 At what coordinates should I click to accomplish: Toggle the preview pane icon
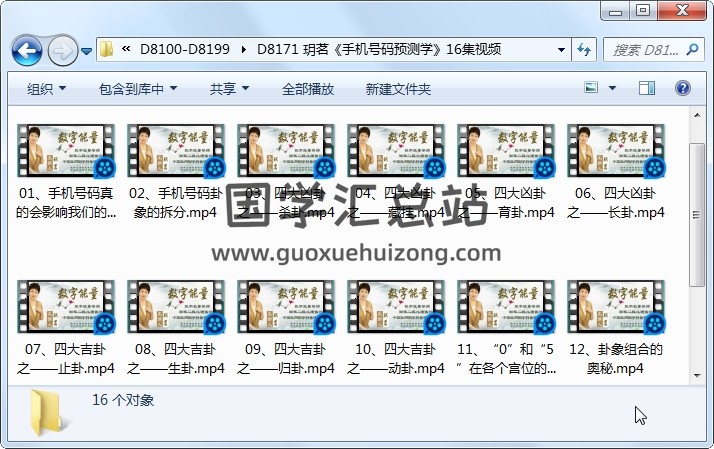[x=651, y=89]
